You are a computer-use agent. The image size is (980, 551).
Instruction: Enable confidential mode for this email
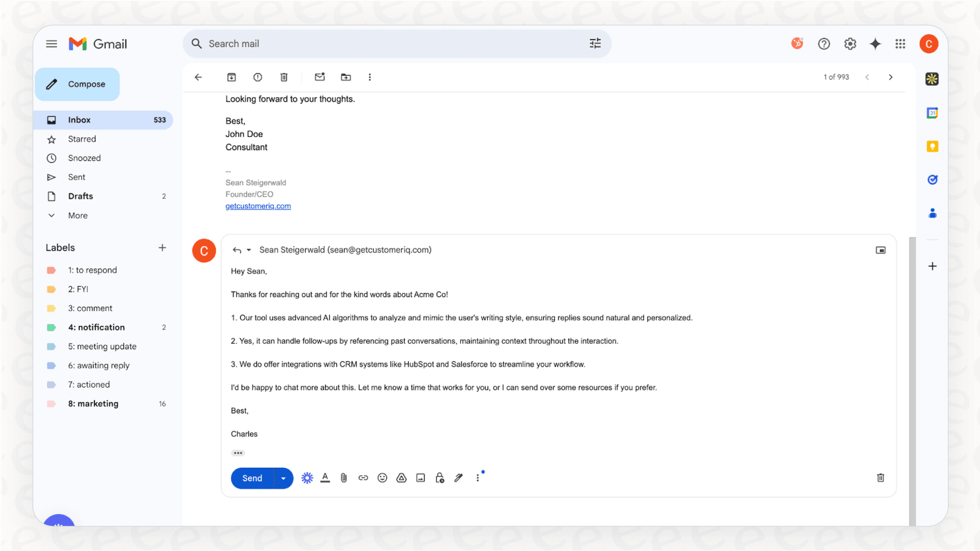coord(439,478)
